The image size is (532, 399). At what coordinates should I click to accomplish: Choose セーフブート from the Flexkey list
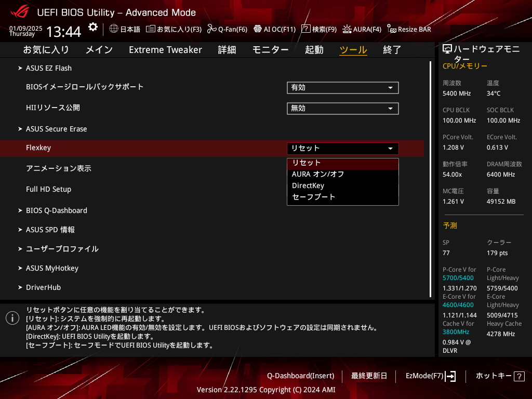(314, 197)
